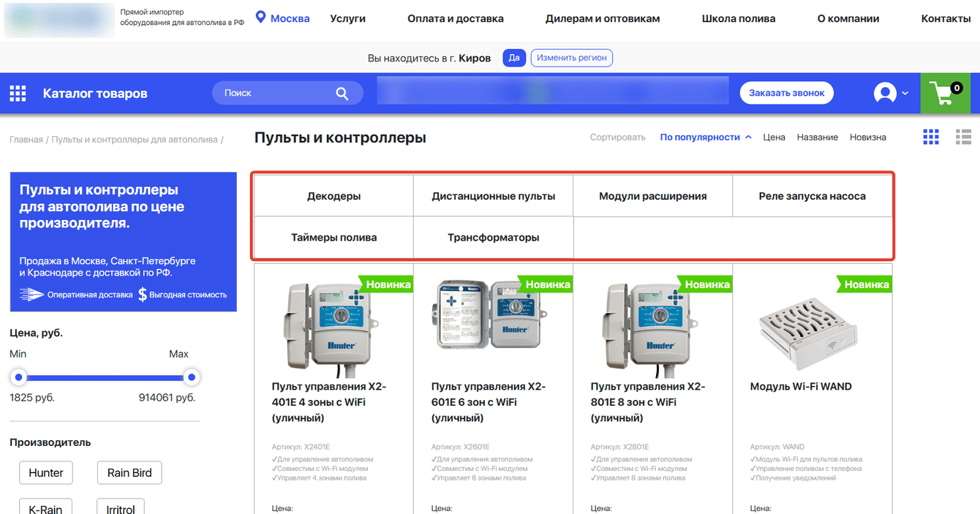
Task: Click Заказать звонок button
Action: (x=787, y=93)
